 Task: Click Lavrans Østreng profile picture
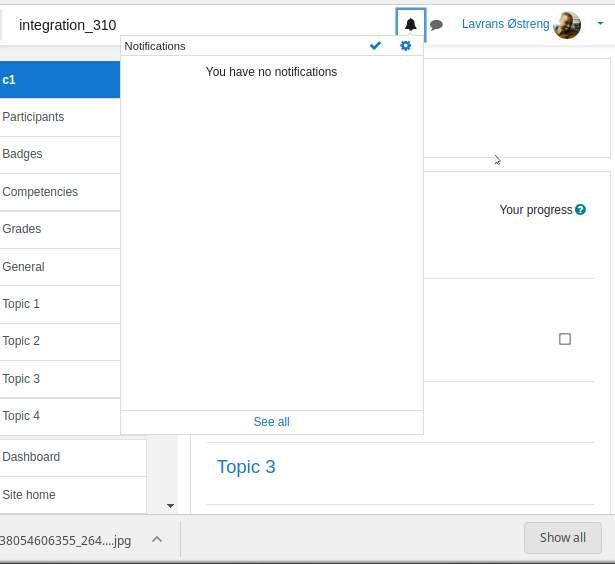567,25
